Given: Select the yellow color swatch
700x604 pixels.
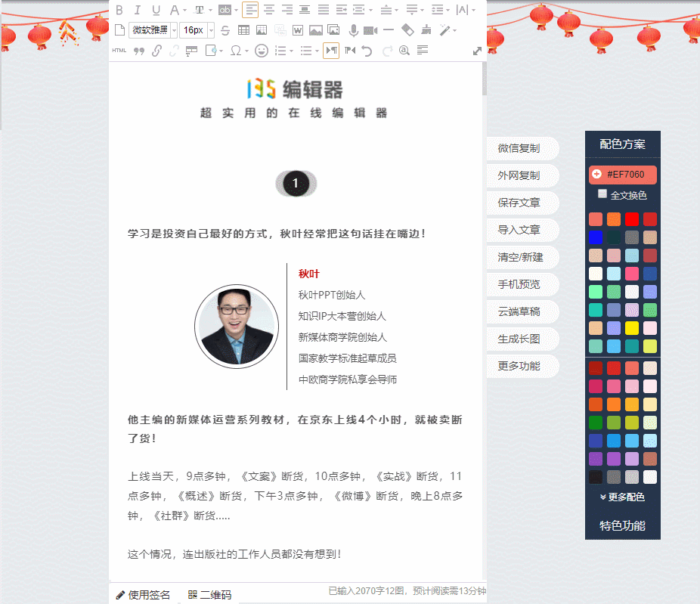Looking at the screenshot, I should [632, 327].
